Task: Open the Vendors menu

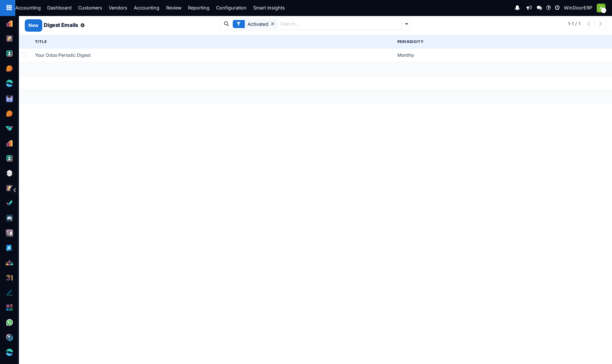Action: click(118, 8)
